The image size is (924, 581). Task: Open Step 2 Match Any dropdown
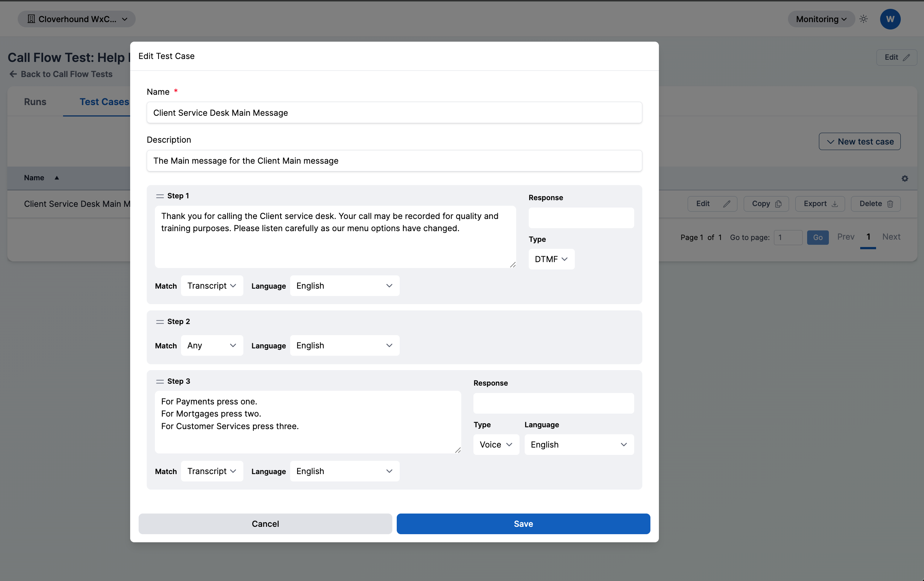[212, 345]
